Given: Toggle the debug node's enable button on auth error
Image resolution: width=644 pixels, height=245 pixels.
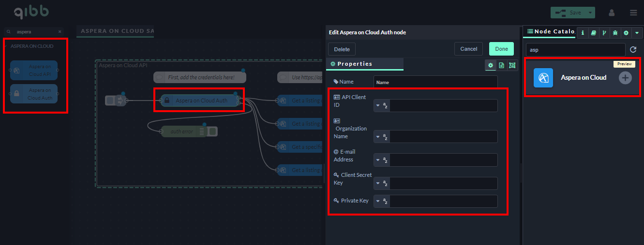Looking at the screenshot, I should pyautogui.click(x=213, y=131).
